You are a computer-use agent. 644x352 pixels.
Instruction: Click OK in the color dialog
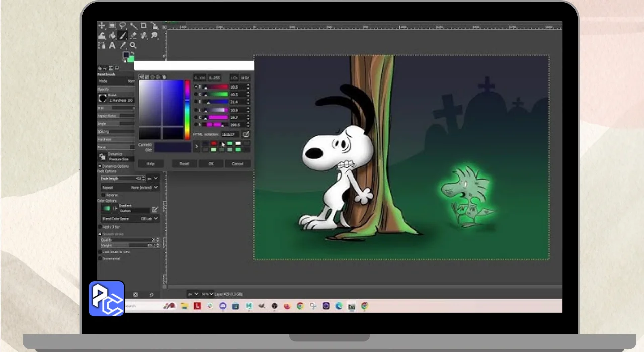(x=211, y=164)
